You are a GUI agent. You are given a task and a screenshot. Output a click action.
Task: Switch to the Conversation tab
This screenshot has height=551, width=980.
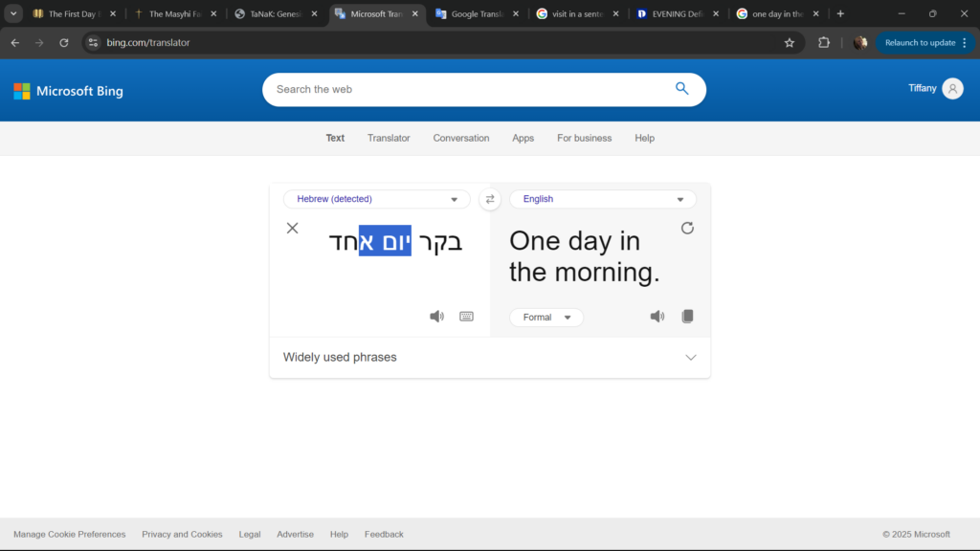click(460, 138)
